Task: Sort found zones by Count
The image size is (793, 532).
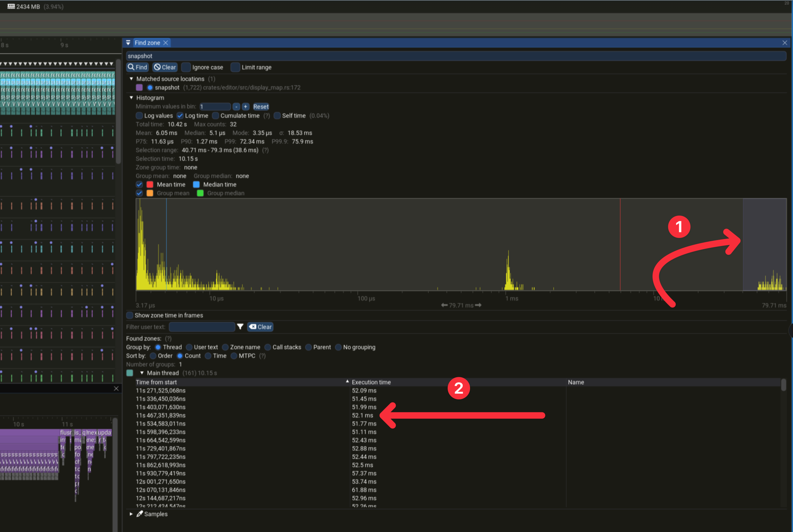Action: pyautogui.click(x=180, y=356)
